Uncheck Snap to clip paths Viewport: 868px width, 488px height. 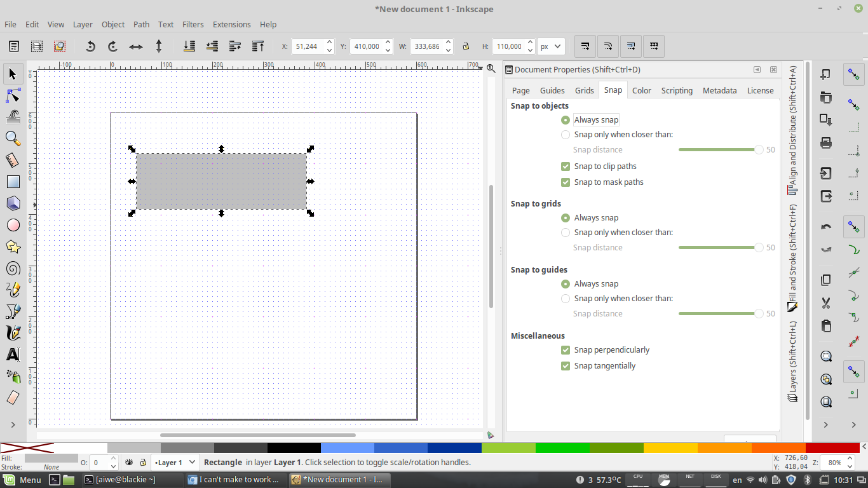coord(566,166)
